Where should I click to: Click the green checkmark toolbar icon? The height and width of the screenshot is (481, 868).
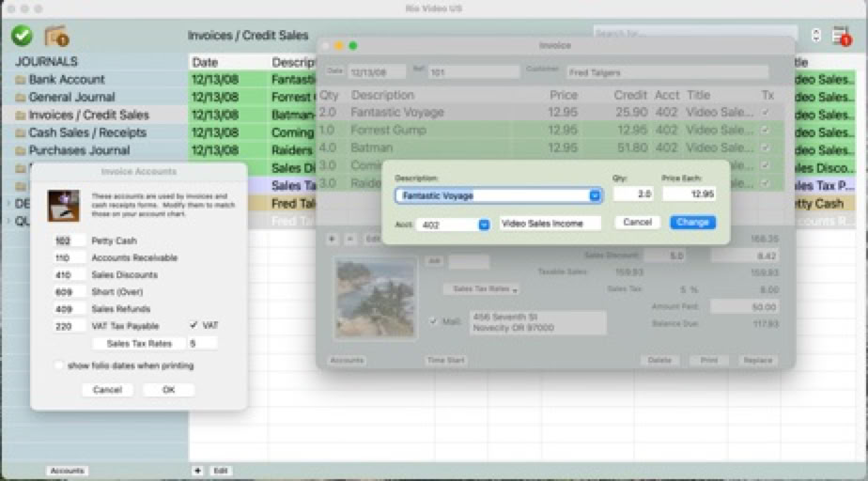tap(23, 36)
